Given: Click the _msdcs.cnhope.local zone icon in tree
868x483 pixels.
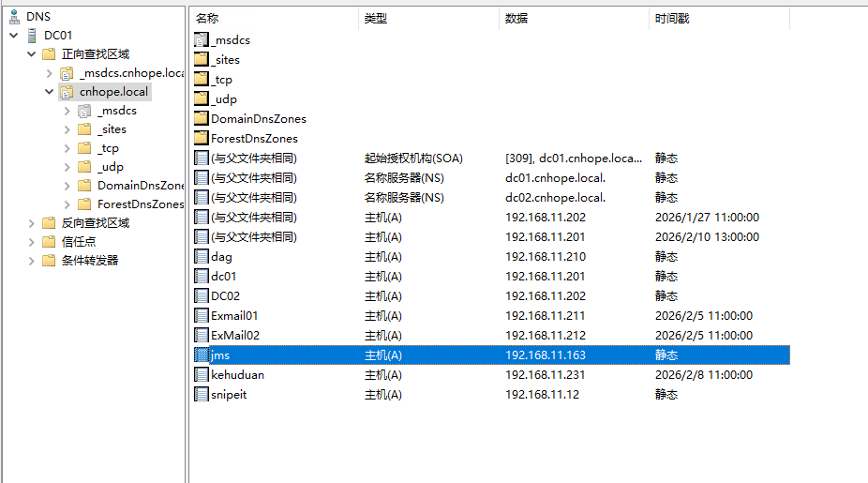Looking at the screenshot, I should click(x=67, y=73).
